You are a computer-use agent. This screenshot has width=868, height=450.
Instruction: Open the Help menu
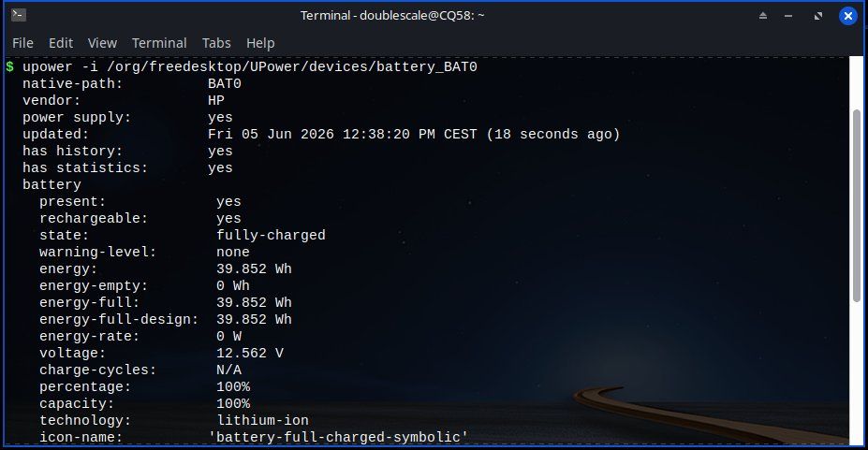(260, 43)
